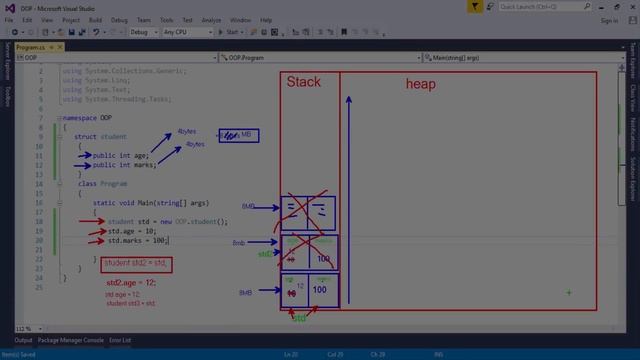Image resolution: width=640 pixels, height=360 pixels.
Task: Collapse the class Program code block
Action: (x=60, y=184)
